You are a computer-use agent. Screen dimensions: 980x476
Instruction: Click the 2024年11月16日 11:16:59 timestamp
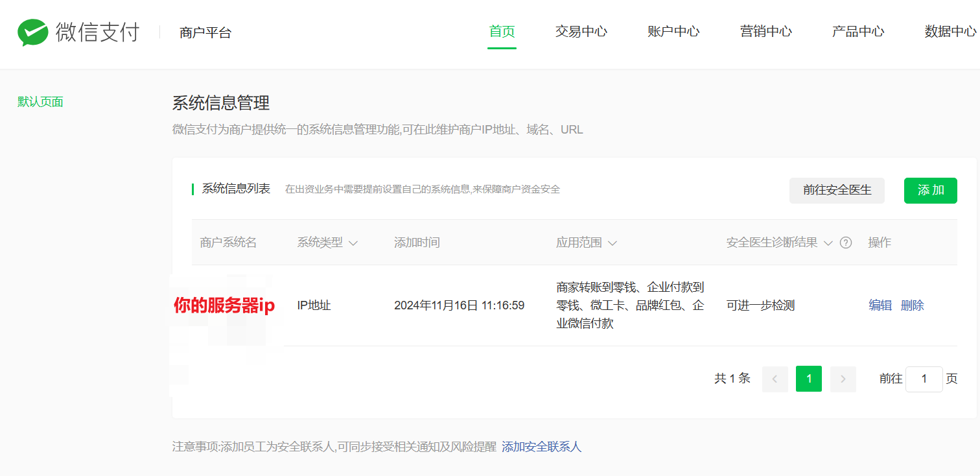pyautogui.click(x=460, y=305)
